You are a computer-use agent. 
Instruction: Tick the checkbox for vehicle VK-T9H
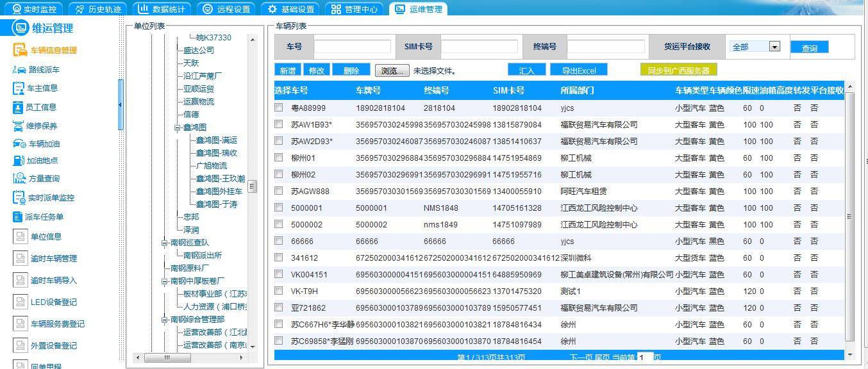coord(279,291)
